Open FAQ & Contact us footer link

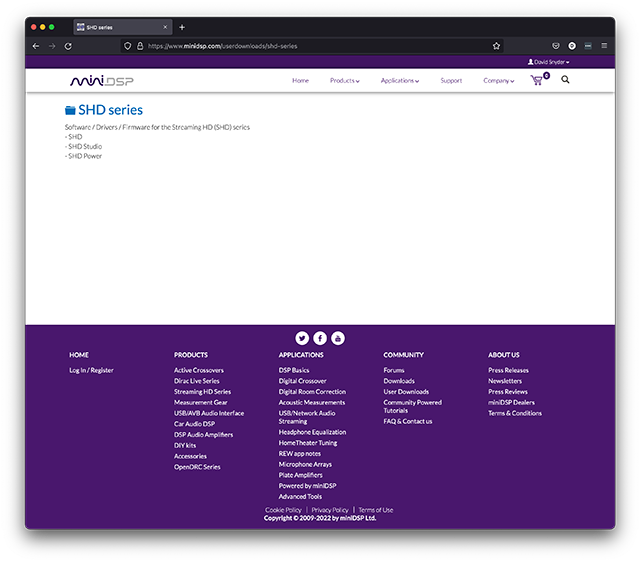(408, 422)
